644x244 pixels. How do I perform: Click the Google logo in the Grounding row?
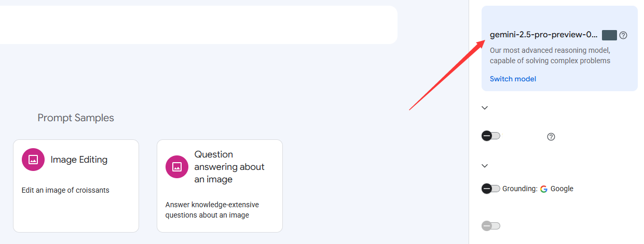(544, 189)
